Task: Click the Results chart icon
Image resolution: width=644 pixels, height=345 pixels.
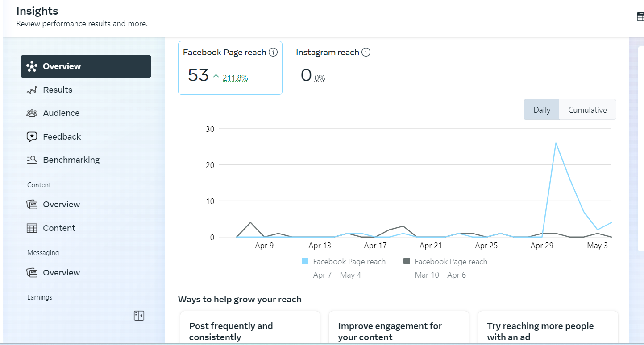Action: [x=32, y=90]
